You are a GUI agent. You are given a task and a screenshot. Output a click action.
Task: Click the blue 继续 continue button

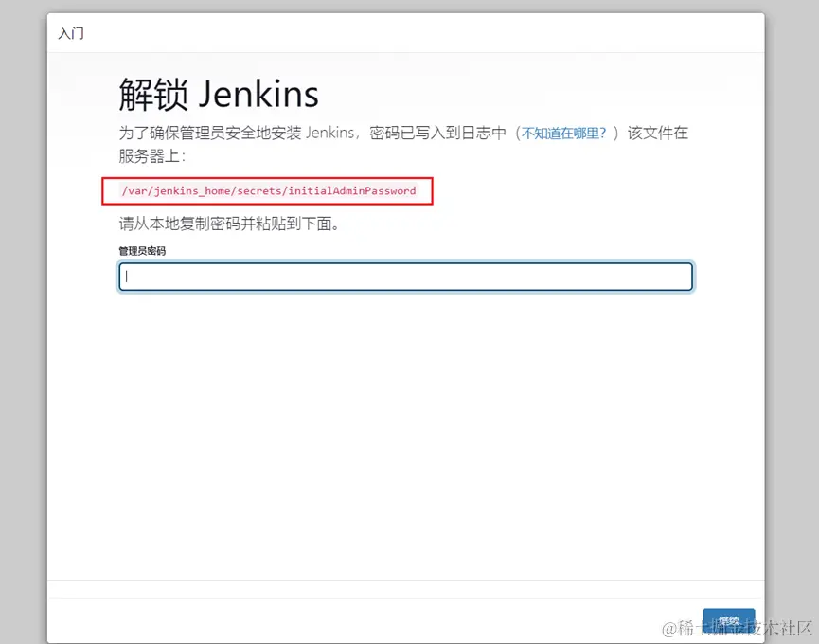tap(729, 621)
